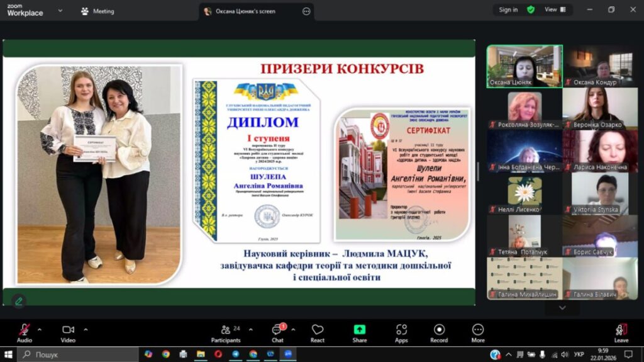Start recording with the Record icon
644x362 pixels.
[439, 333]
